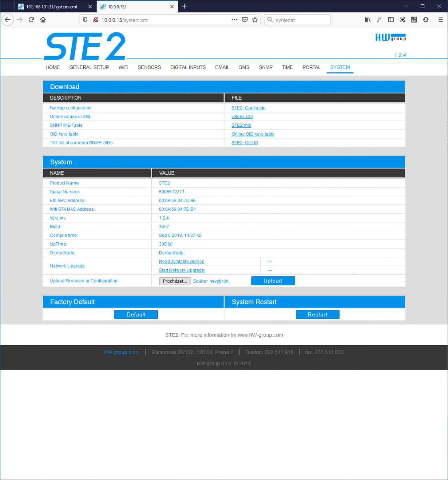Screen dimensions: 448x480
Task: Click the insecure connection lock icon
Action: pyautogui.click(x=95, y=20)
